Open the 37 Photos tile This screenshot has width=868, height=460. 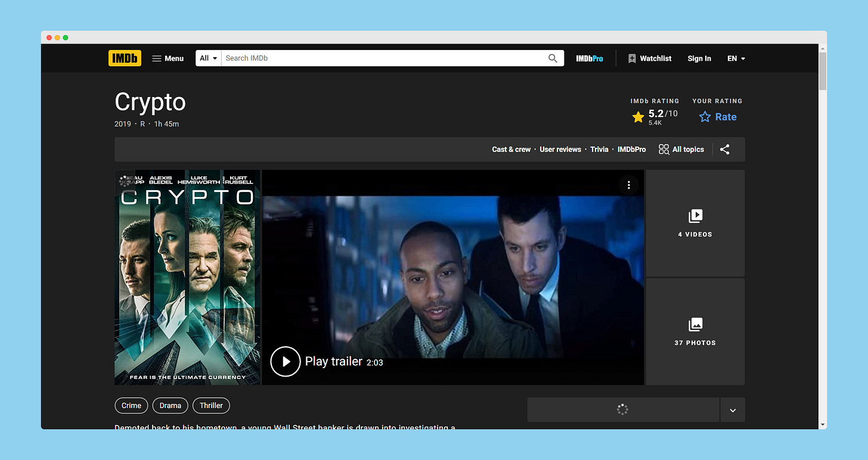pos(695,332)
